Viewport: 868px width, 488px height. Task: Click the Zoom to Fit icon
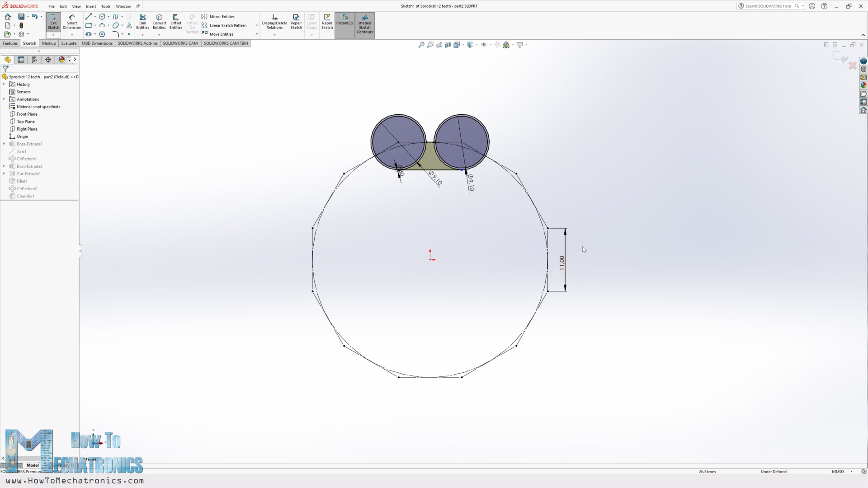[x=421, y=45]
